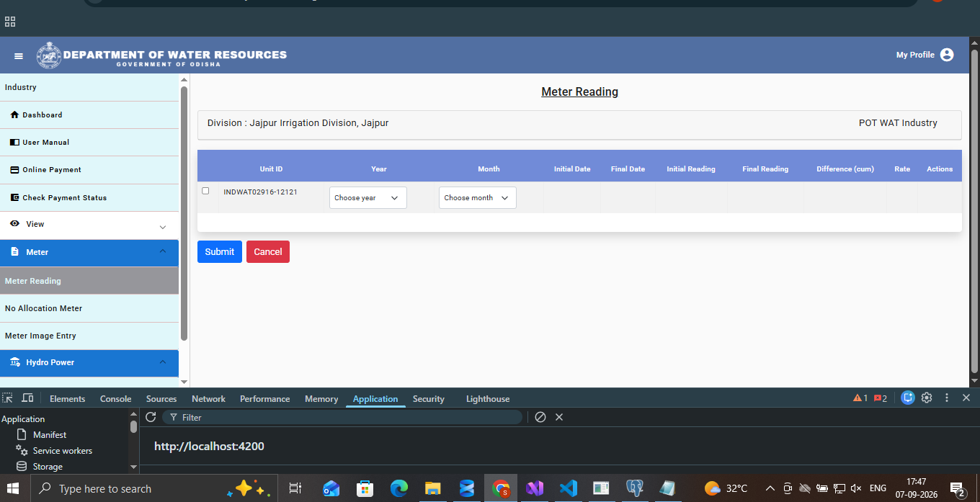Viewport: 980px width, 502px height.
Task: Open the DevTools settings gear
Action: (927, 398)
